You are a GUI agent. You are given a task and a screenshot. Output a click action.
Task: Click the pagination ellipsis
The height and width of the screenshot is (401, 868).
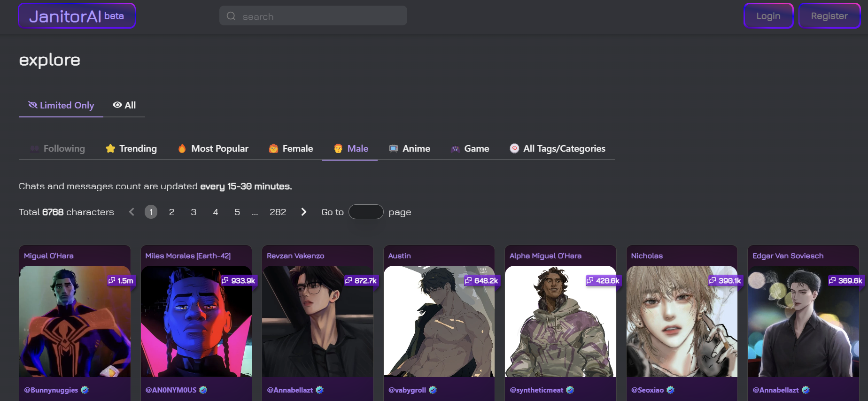(x=255, y=213)
